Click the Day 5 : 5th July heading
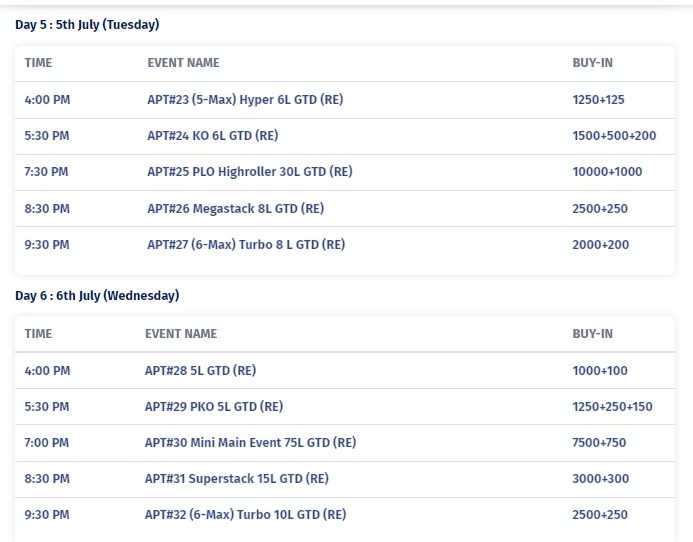 (87, 25)
